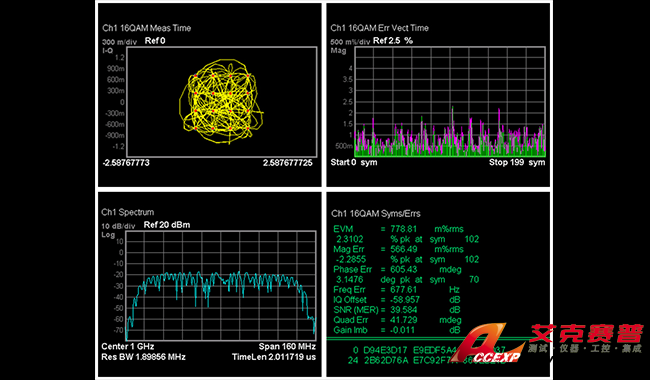Click the Ref 0 value in constellation panel
The image size is (650, 380).
(155, 41)
